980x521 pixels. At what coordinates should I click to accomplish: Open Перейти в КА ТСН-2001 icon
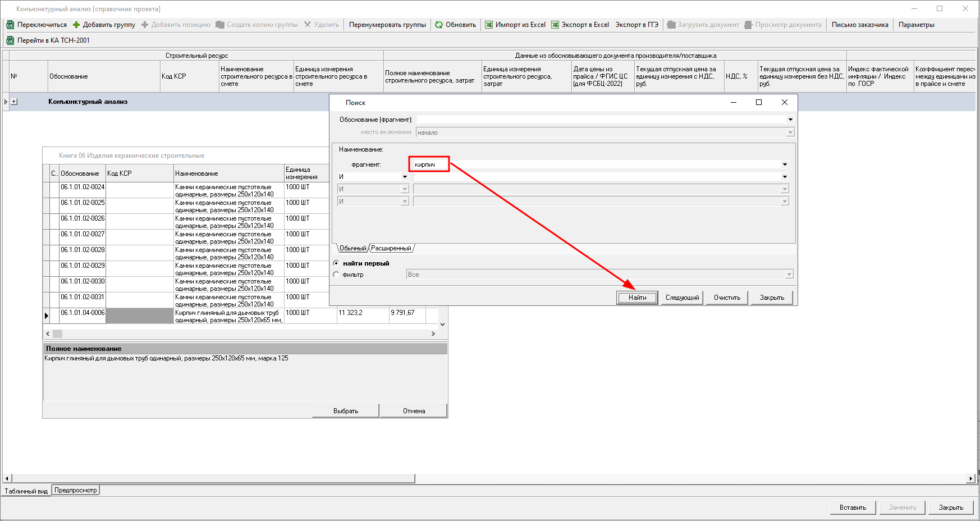[10, 40]
